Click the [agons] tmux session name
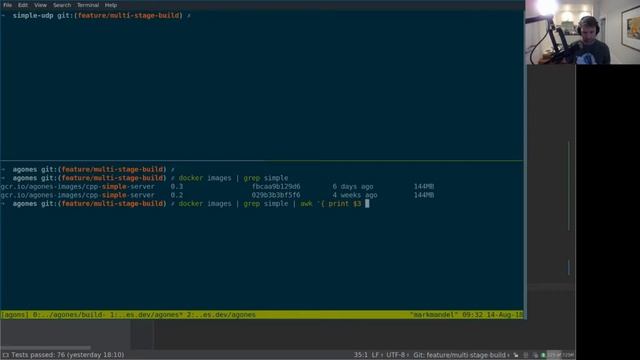This screenshot has height=360, width=640. (15, 315)
